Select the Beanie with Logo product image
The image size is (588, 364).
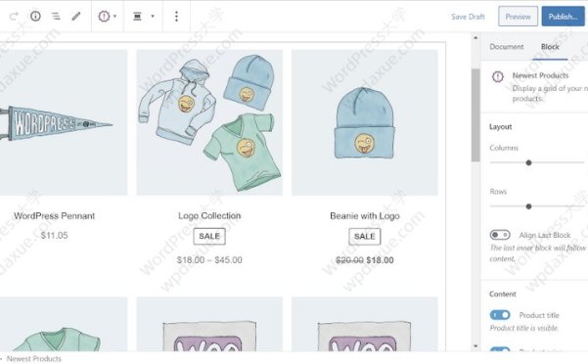365,122
